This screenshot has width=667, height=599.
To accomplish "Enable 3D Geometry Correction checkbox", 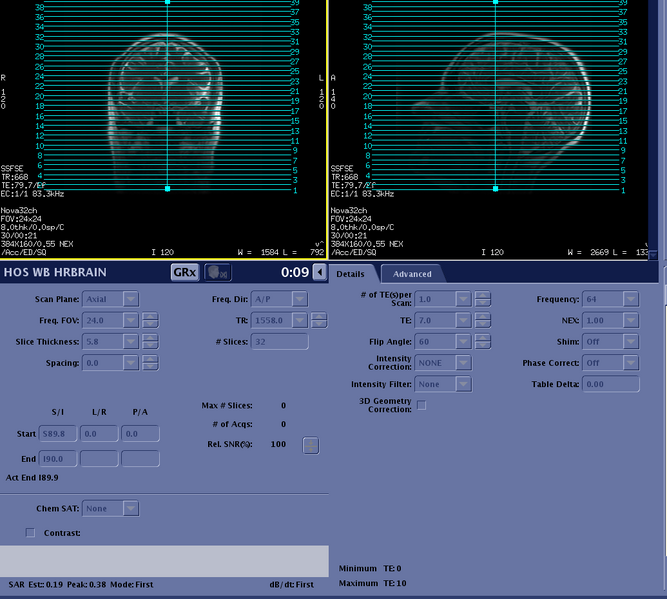I will [x=422, y=405].
